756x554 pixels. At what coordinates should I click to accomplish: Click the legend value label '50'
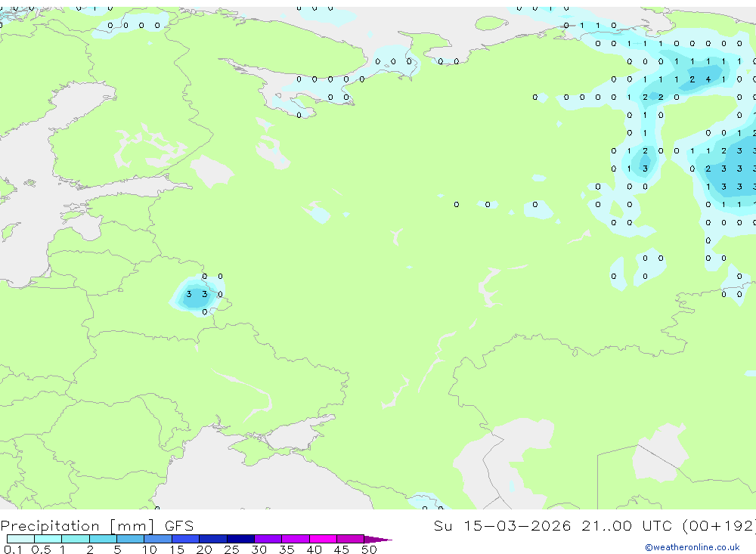tap(369, 549)
